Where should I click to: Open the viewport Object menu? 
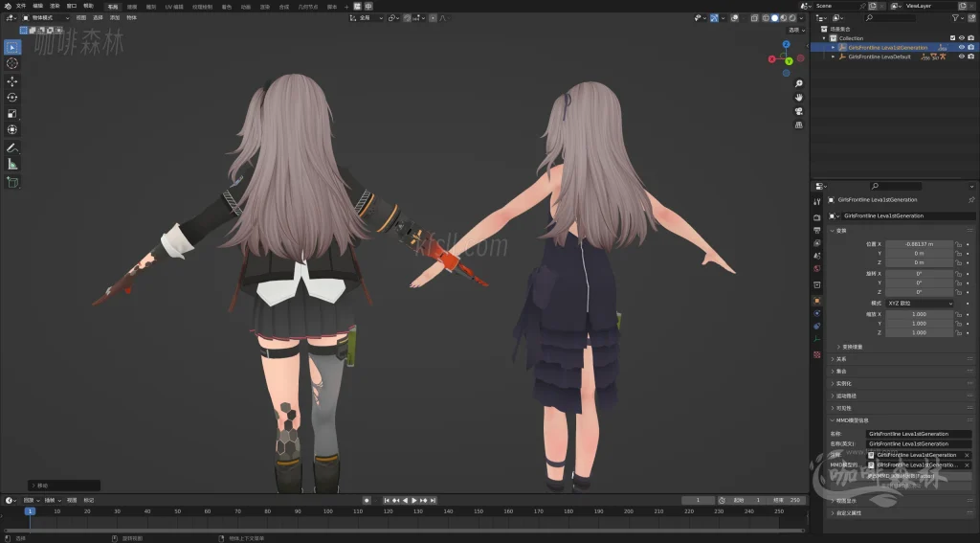point(132,18)
